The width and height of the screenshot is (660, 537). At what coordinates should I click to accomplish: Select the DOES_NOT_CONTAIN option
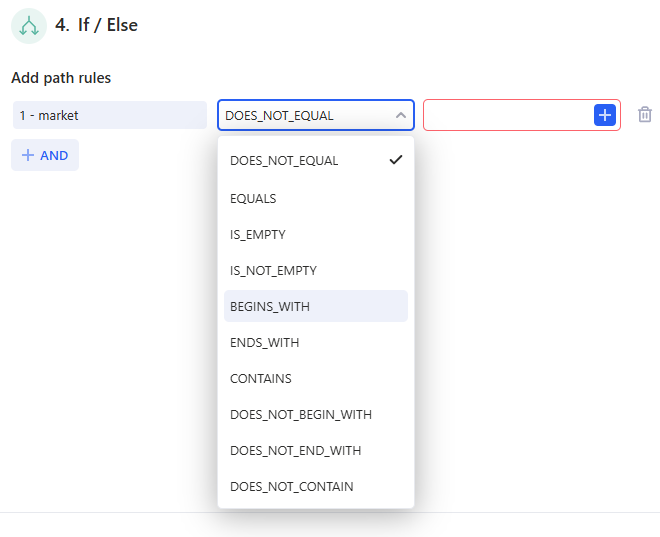(x=292, y=486)
